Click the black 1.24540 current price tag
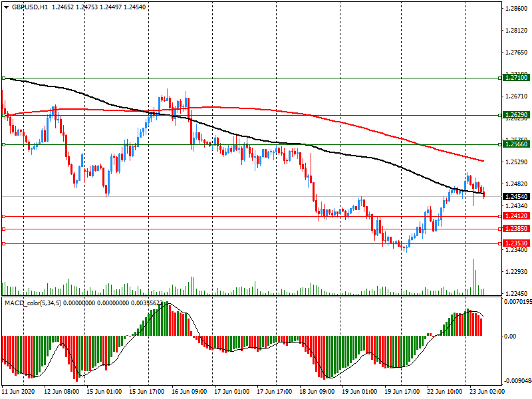Image resolution: width=532 pixels, height=399 pixels. pyautogui.click(x=516, y=196)
